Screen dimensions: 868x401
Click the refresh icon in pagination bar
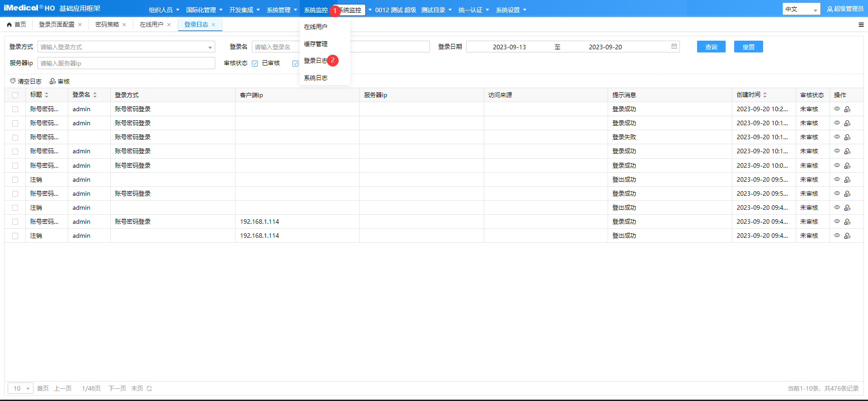(149, 388)
